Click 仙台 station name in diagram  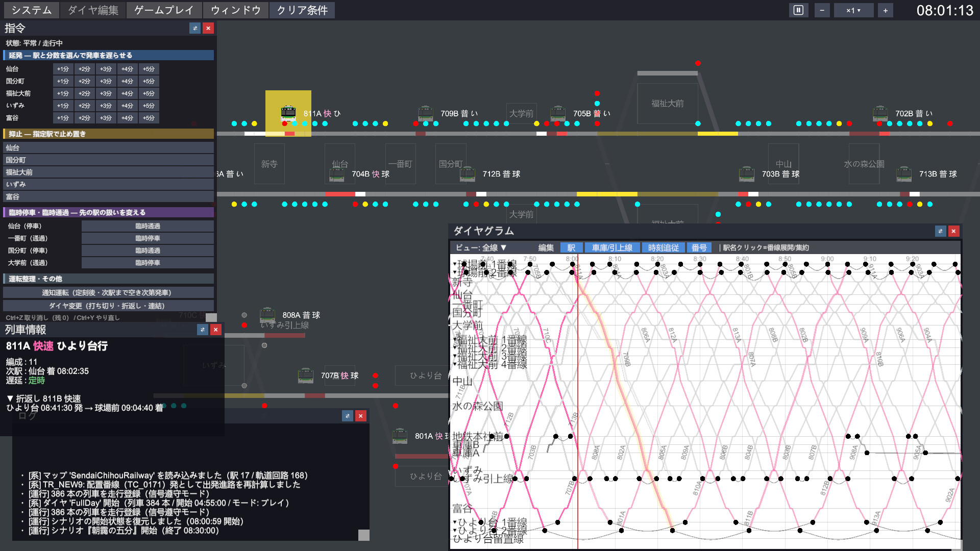click(462, 294)
